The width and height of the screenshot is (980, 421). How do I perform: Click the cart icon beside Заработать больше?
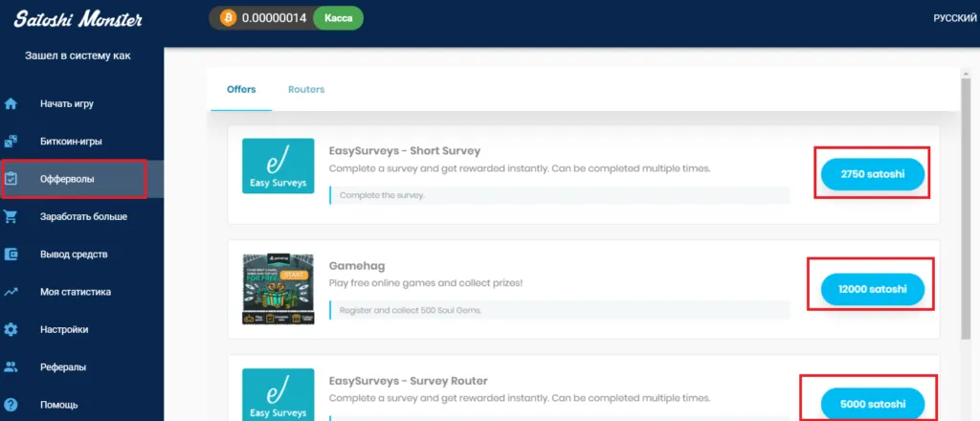point(11,217)
